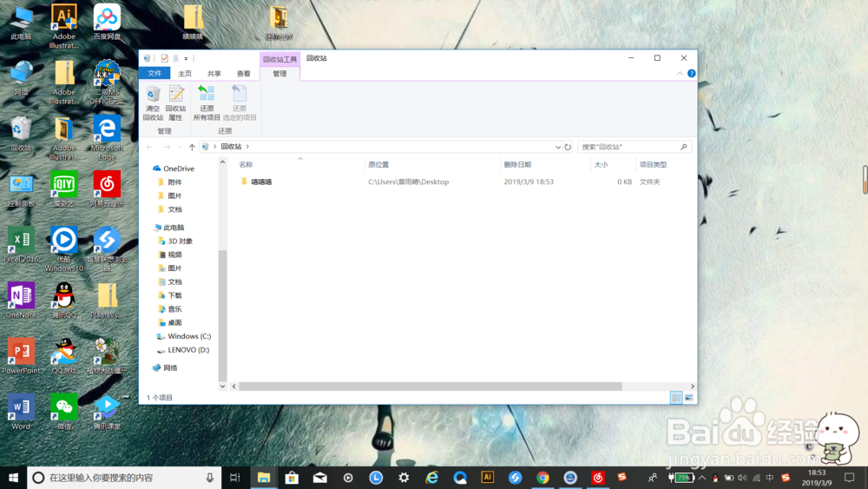This screenshot has height=489, width=868.
Task: Click the Back navigation arrow
Action: click(149, 147)
